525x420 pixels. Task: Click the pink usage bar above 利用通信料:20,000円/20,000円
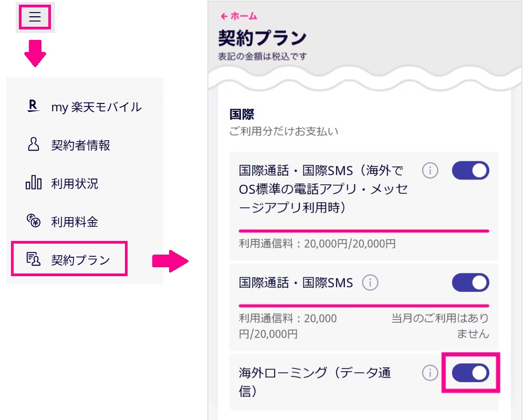(364, 230)
